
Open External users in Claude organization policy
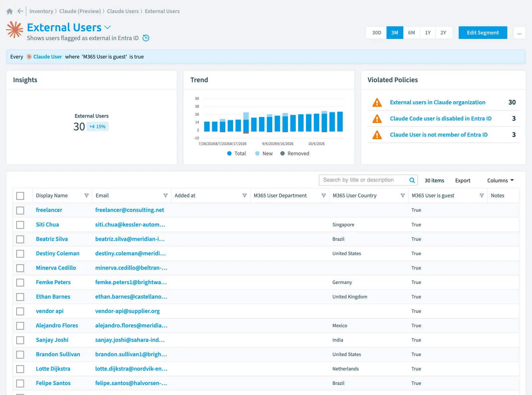(438, 102)
